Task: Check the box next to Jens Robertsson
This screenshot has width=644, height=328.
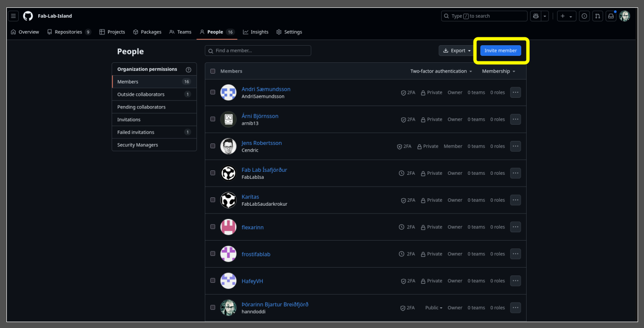Action: click(x=213, y=146)
